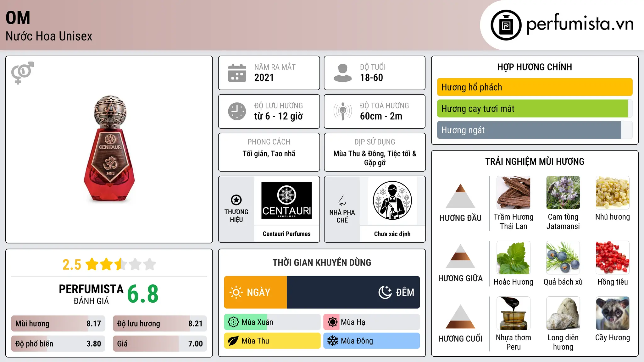This screenshot has width=644, height=362.
Task: Click the Độ phổ biến 3.80 rating bar
Action: (58, 343)
